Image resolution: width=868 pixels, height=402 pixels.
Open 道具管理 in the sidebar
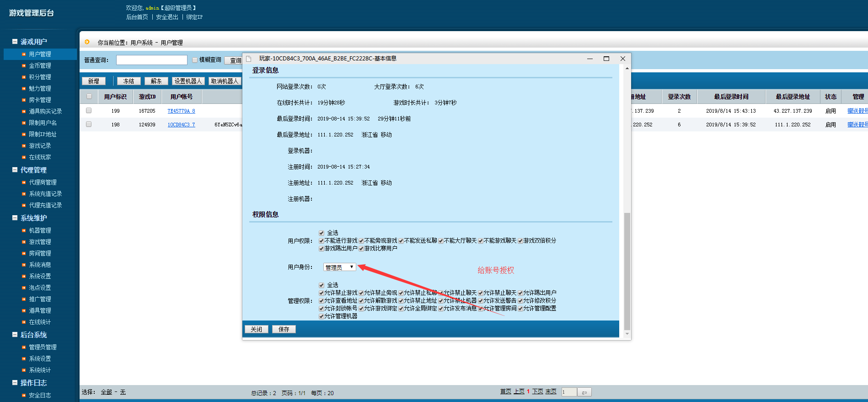40,310
